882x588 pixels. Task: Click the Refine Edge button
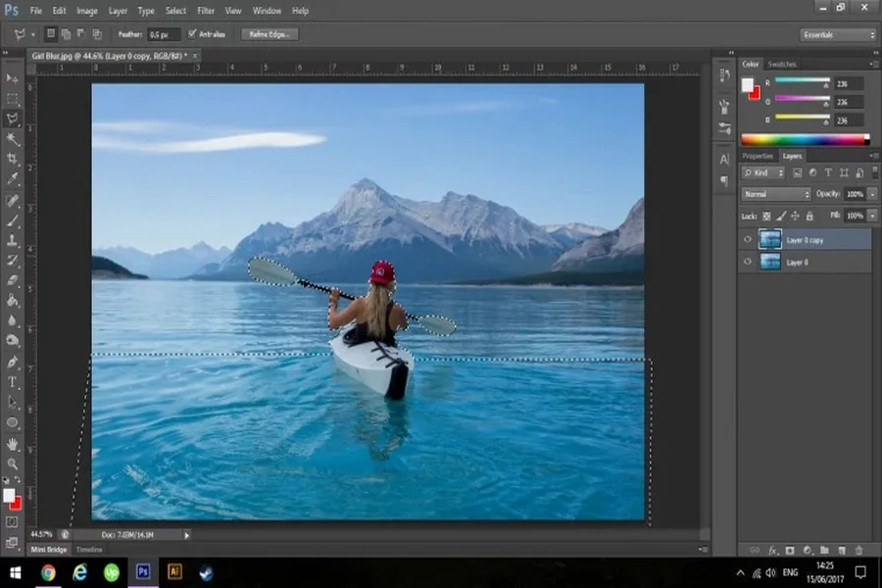(271, 34)
